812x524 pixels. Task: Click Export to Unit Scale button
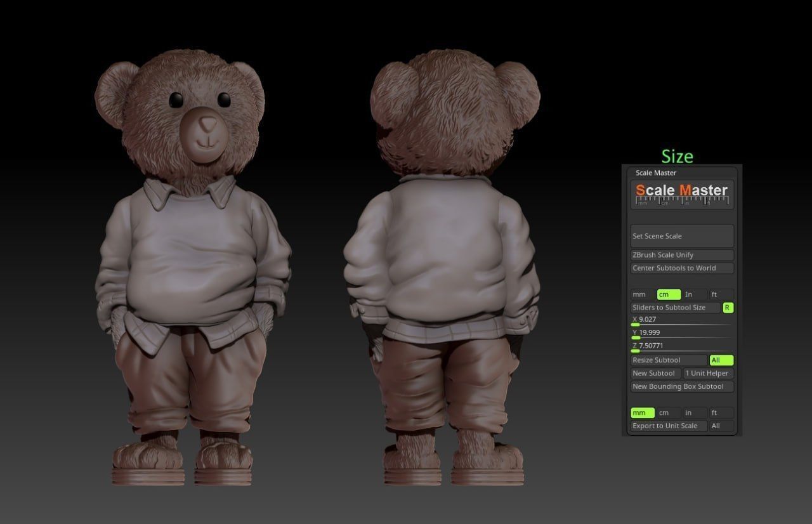click(x=669, y=426)
